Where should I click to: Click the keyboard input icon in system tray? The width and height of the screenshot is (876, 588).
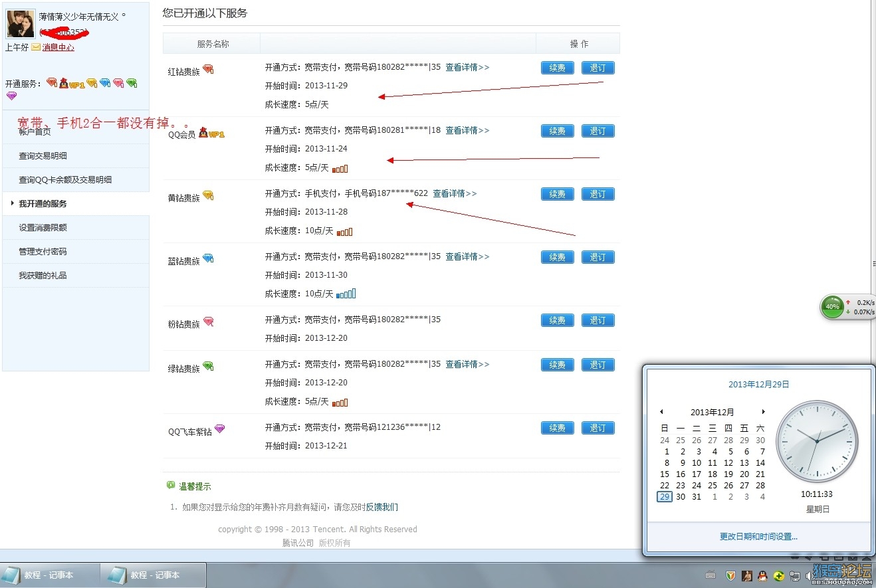(711, 575)
